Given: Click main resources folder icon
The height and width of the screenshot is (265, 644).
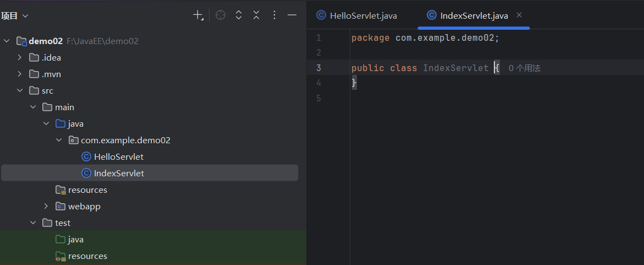Looking at the screenshot, I should (x=61, y=190).
